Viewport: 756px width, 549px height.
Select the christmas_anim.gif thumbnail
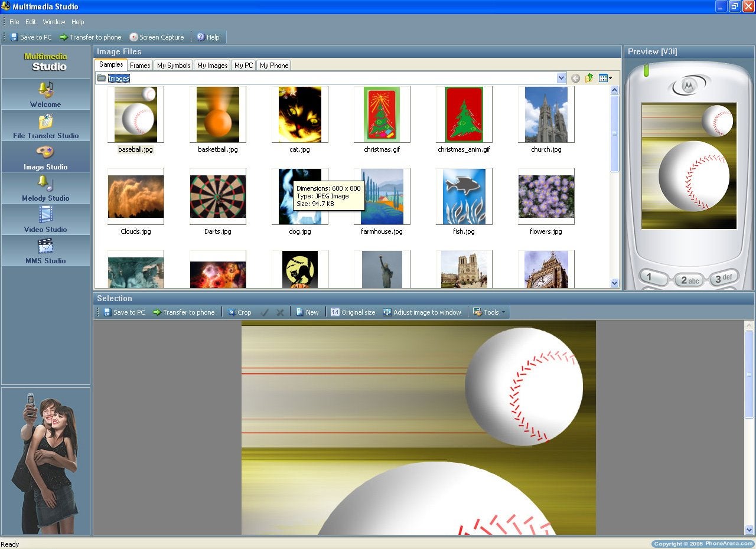pos(464,115)
